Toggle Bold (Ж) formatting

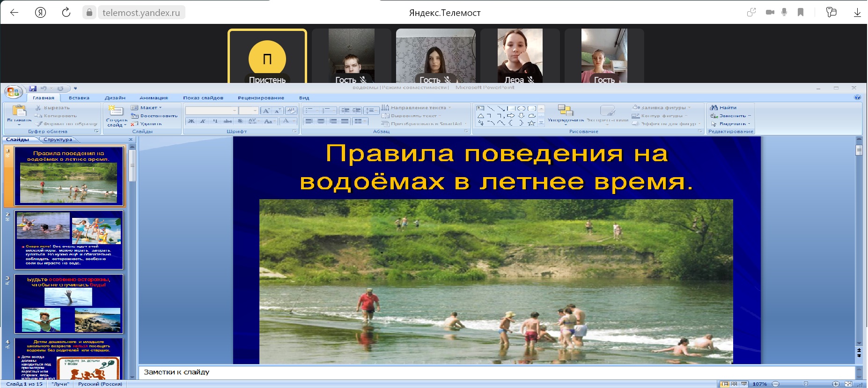(x=191, y=121)
